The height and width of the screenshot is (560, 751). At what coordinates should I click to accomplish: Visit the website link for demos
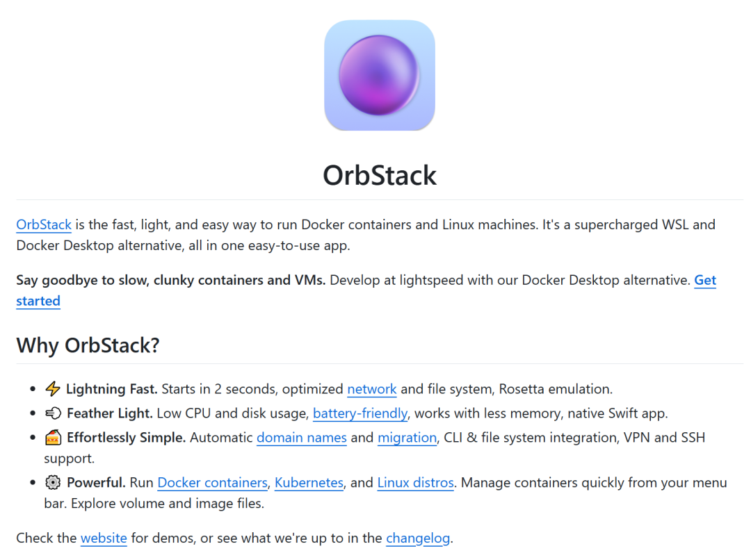point(104,538)
